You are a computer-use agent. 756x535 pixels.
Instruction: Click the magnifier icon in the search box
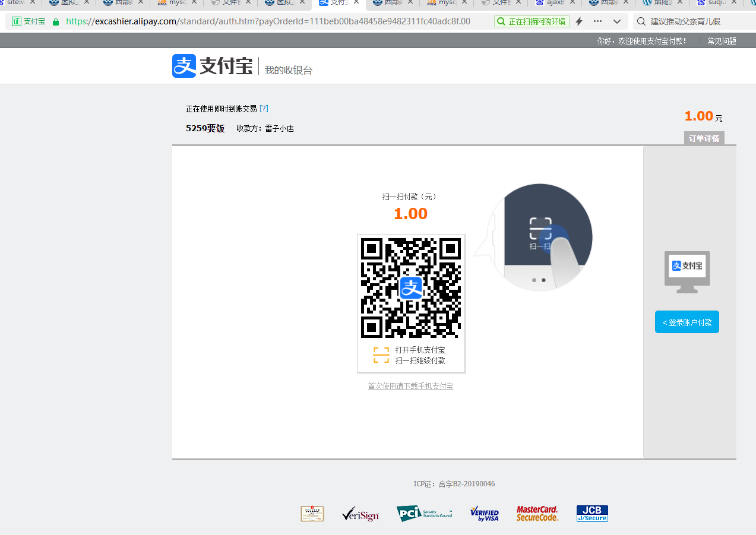(641, 21)
